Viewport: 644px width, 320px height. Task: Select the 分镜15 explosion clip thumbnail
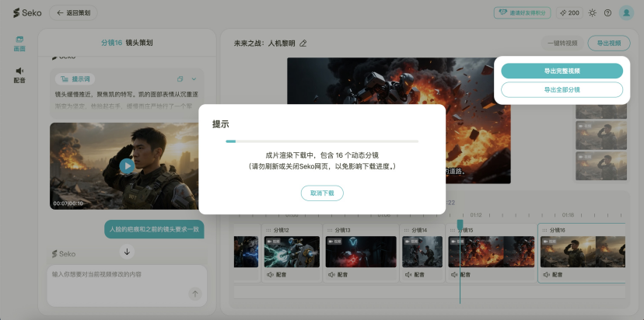tap(492, 252)
